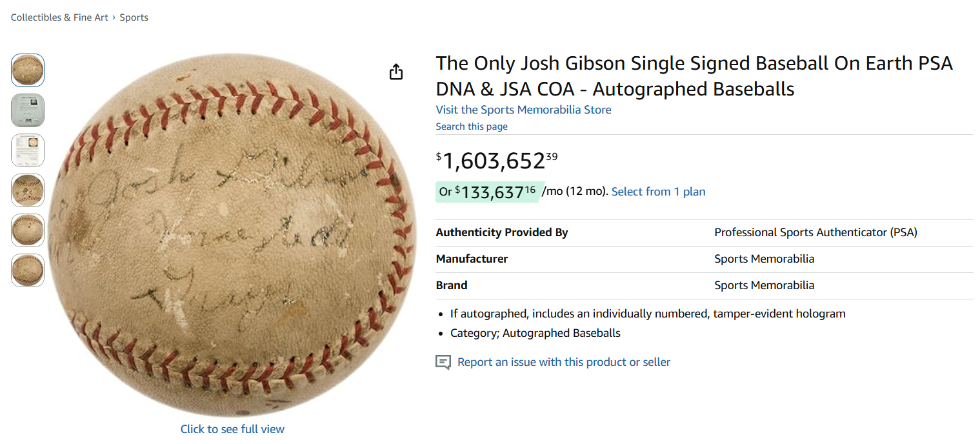Screen dimensions: 980x444
Task: Click to see full view of the baseball
Action: point(232,429)
